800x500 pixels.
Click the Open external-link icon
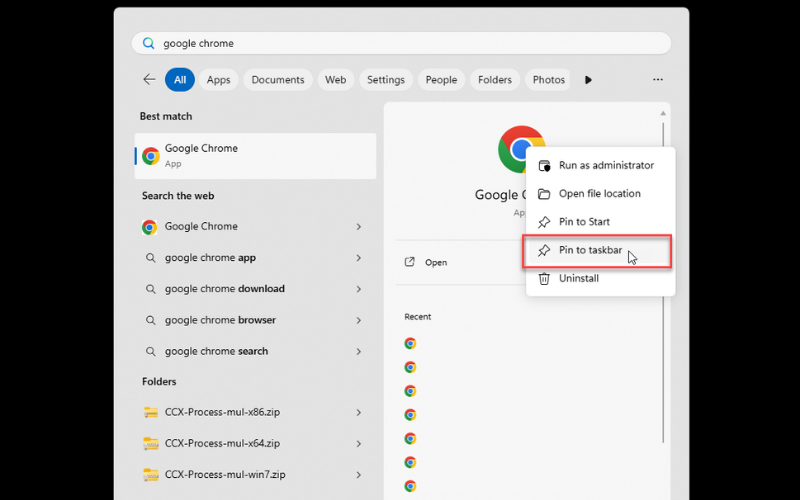coord(410,262)
